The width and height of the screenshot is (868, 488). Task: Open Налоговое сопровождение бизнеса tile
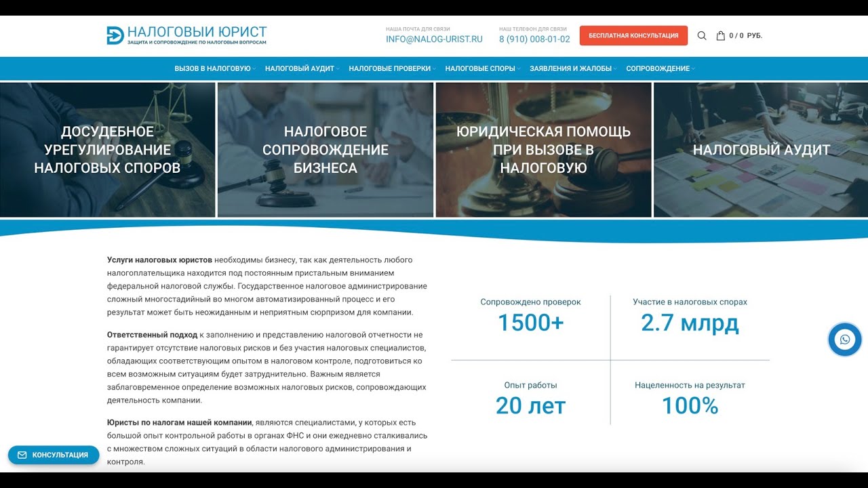click(x=325, y=150)
